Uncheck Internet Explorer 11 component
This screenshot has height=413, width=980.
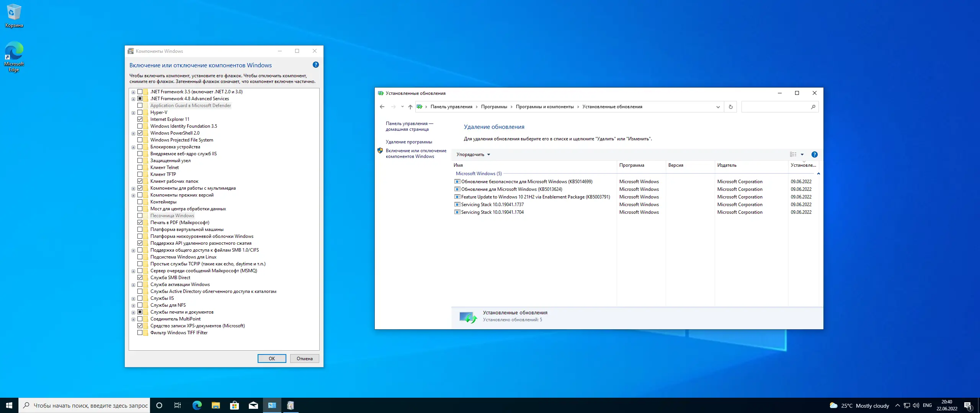[140, 119]
